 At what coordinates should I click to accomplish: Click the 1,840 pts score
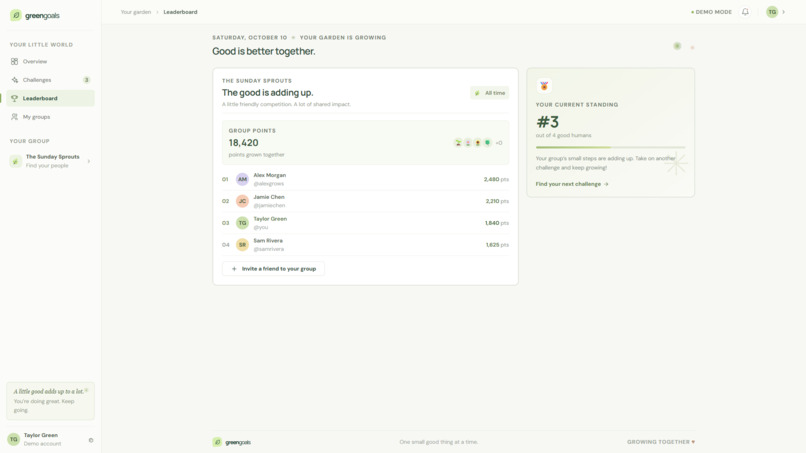[497, 223]
